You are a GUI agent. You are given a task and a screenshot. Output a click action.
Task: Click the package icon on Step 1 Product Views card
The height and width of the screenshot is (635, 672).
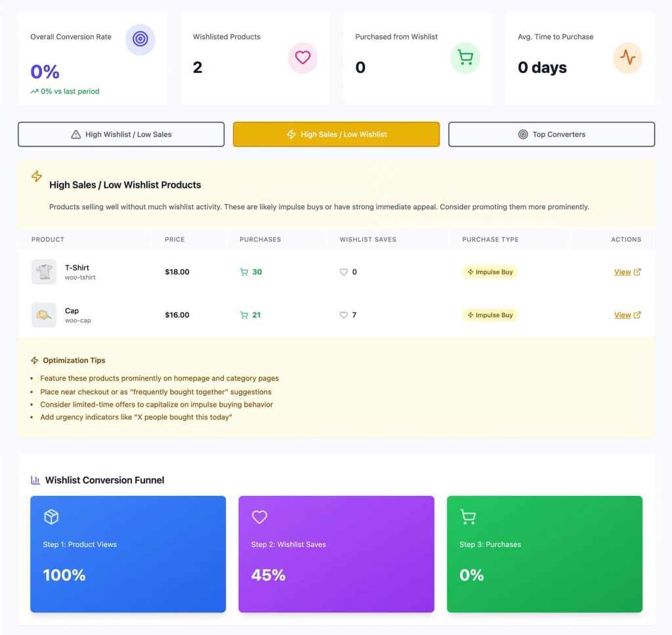pos(51,517)
